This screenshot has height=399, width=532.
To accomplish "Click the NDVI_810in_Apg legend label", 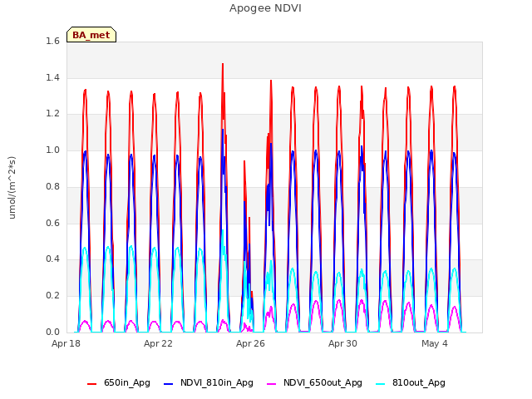I will click(217, 383).
